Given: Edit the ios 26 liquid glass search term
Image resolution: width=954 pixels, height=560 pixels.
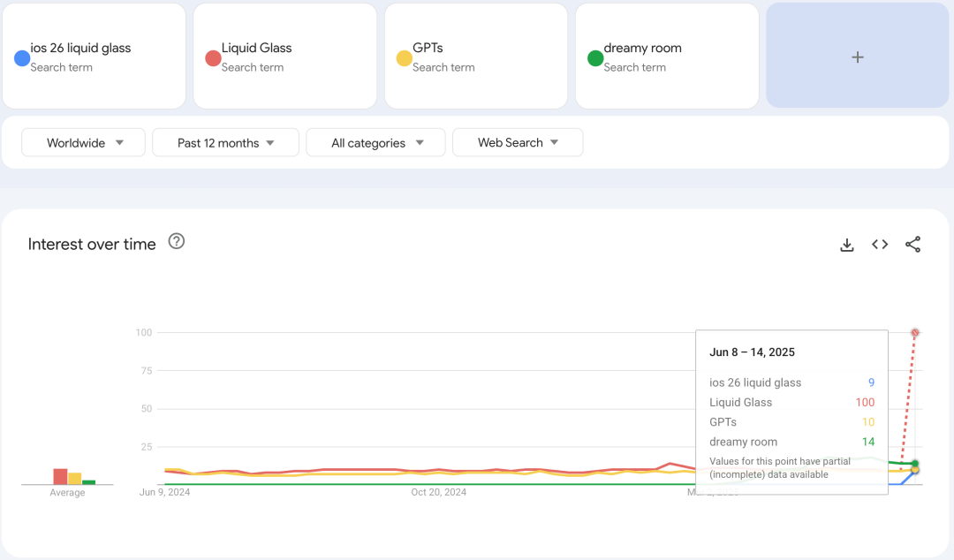Looking at the screenshot, I should [x=81, y=49].
